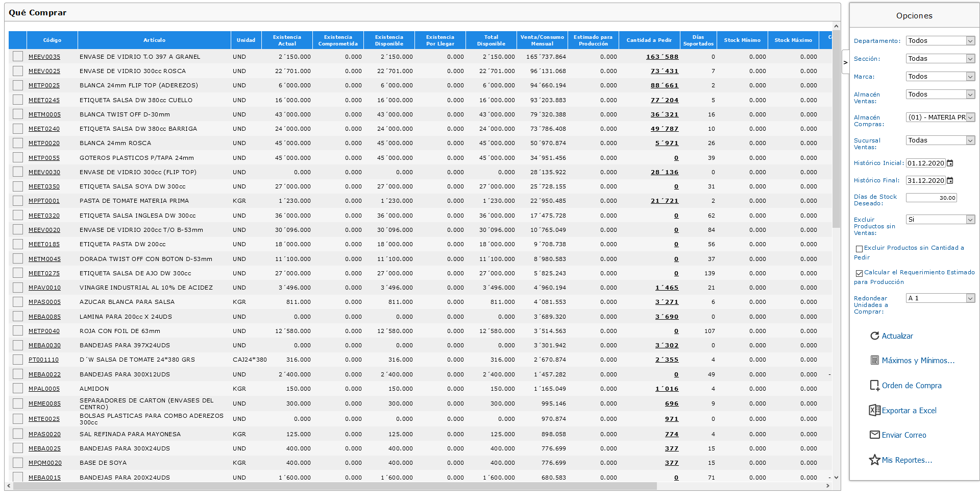Open calendar picker for Histórico Inicial
980x499 pixels.
click(x=950, y=163)
